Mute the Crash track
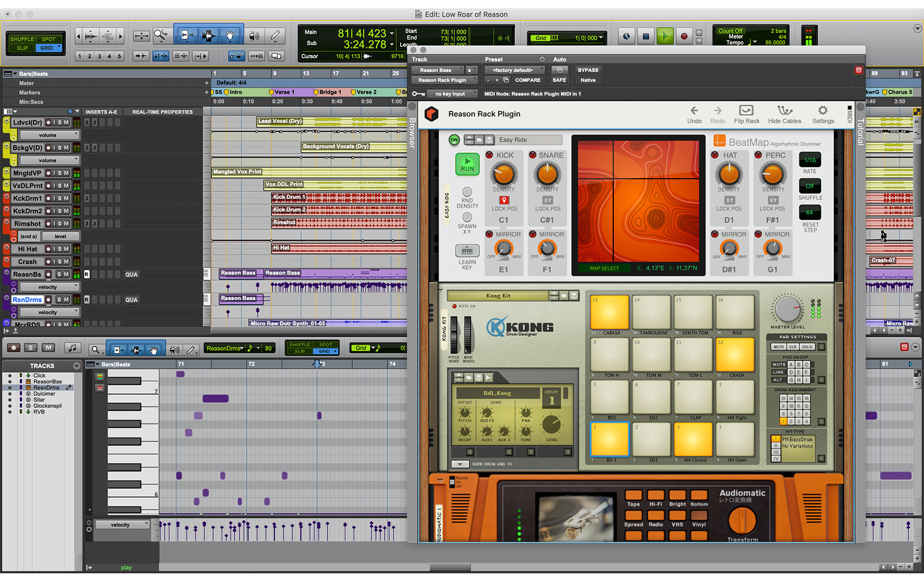 click(66, 262)
